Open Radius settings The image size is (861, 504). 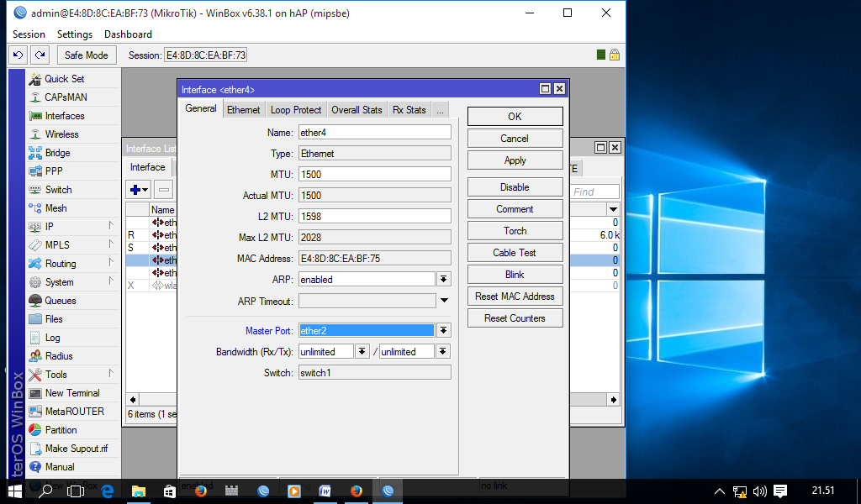point(59,356)
